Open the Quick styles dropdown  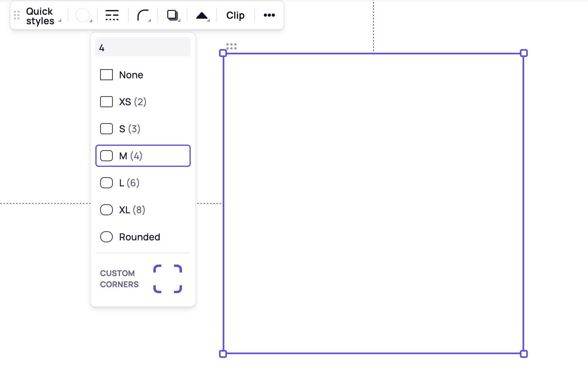43,16
